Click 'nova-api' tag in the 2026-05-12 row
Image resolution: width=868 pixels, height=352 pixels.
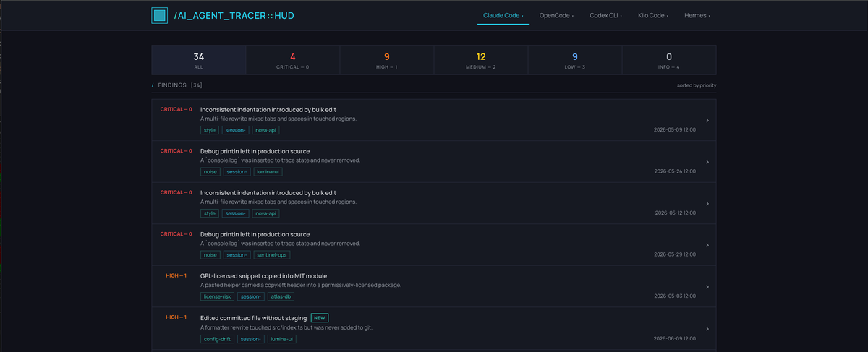pyautogui.click(x=266, y=213)
